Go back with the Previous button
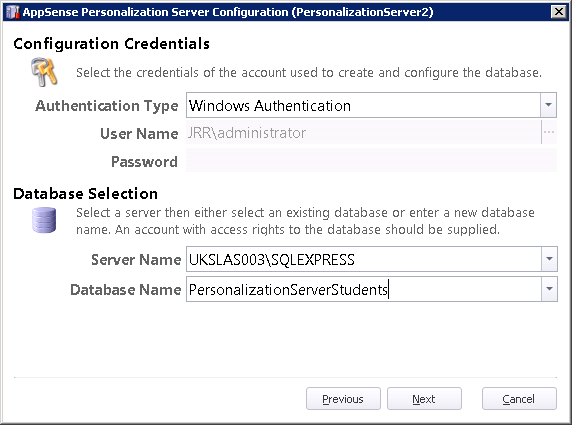The width and height of the screenshot is (572, 425). coord(343,399)
